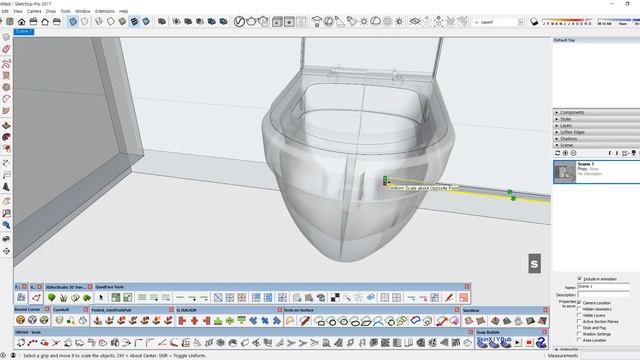Open the scene View Options dropdown icon

[x=625, y=153]
